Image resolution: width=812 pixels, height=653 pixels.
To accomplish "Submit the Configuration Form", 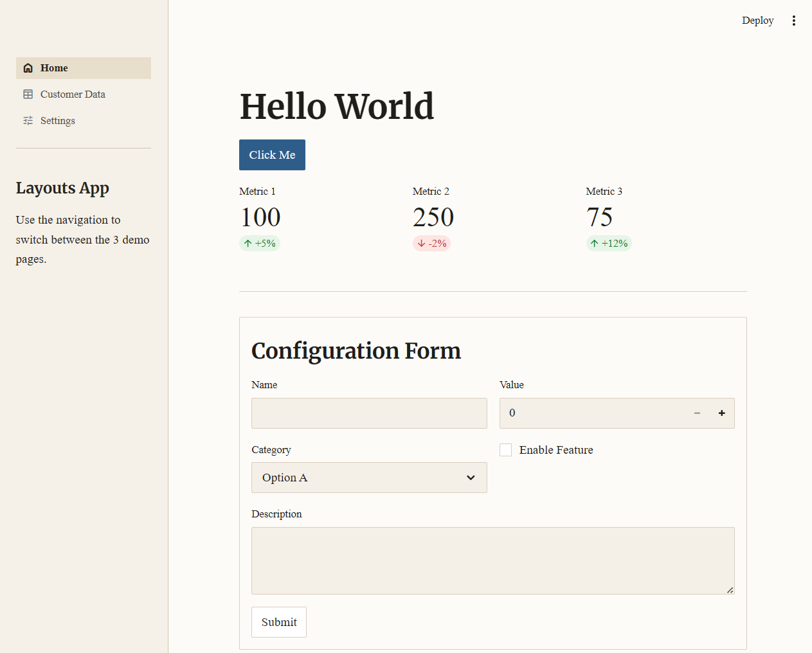I will coord(279,622).
